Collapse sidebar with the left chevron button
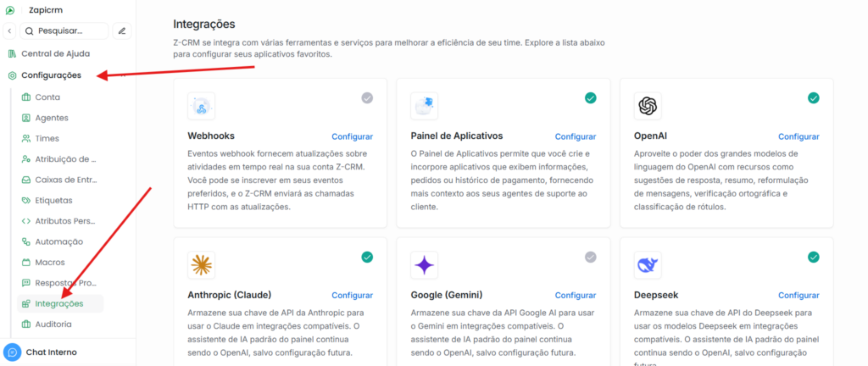This screenshot has height=366, width=868. [9, 30]
